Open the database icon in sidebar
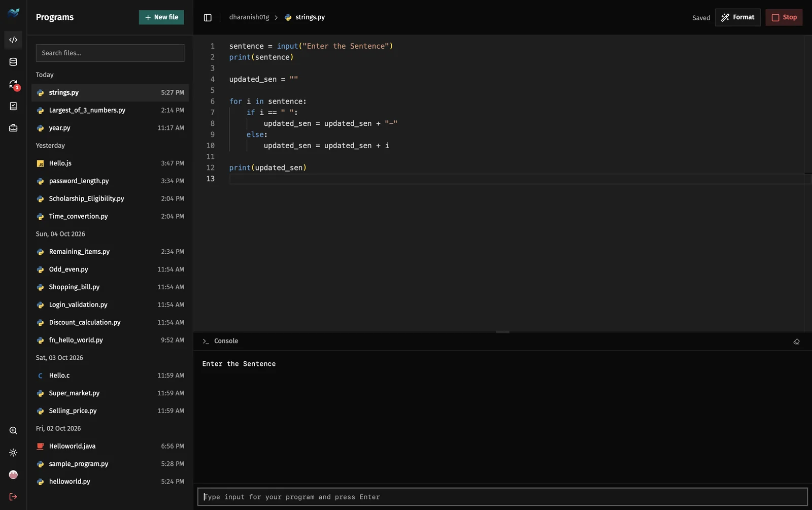Viewport: 812px width, 510px height. [13, 62]
